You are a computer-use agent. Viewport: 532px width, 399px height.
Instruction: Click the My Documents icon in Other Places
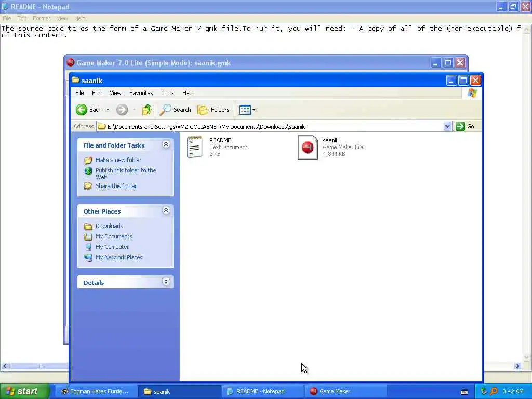pyautogui.click(x=88, y=236)
